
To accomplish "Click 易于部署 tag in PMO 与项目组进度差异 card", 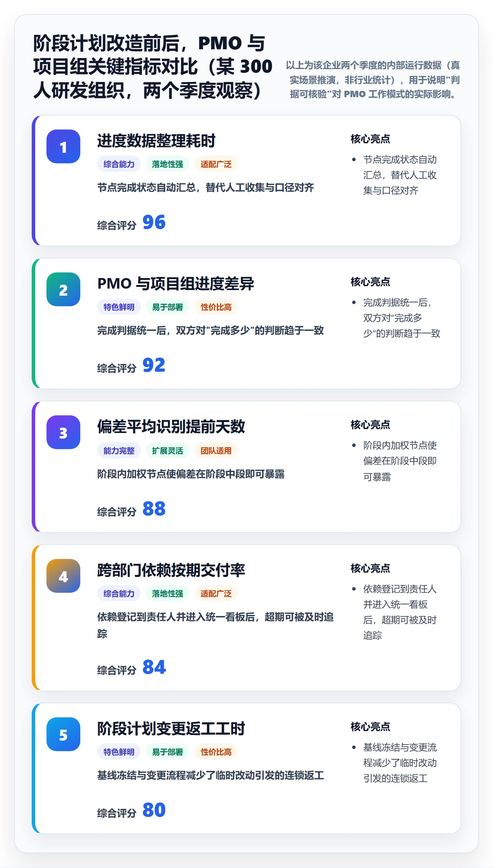I will click(x=168, y=307).
